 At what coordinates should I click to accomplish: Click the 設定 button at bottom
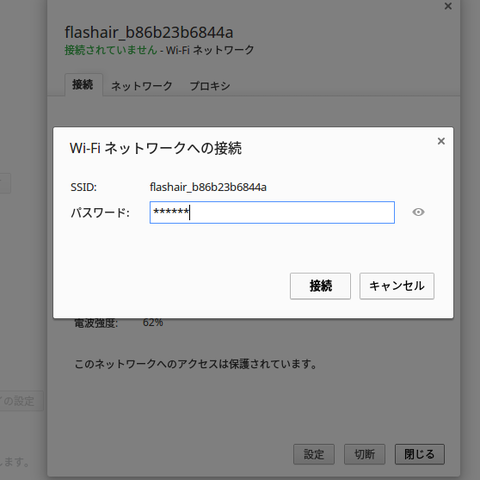point(314,454)
